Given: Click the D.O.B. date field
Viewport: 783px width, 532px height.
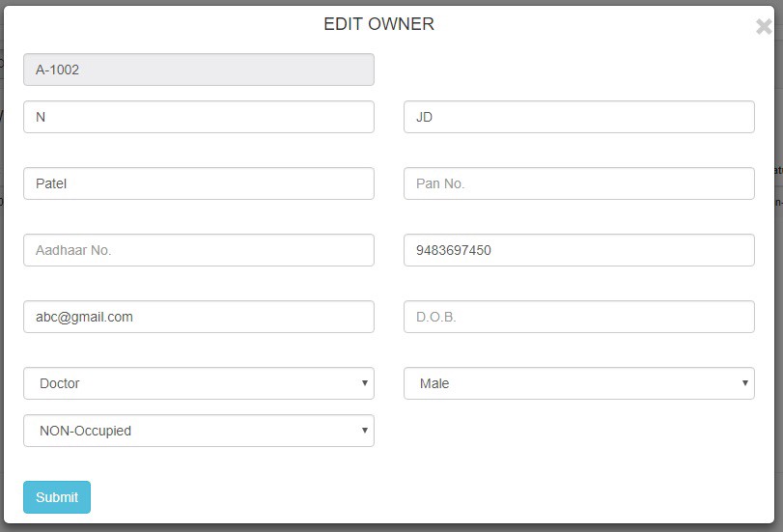Looking at the screenshot, I should pos(578,317).
